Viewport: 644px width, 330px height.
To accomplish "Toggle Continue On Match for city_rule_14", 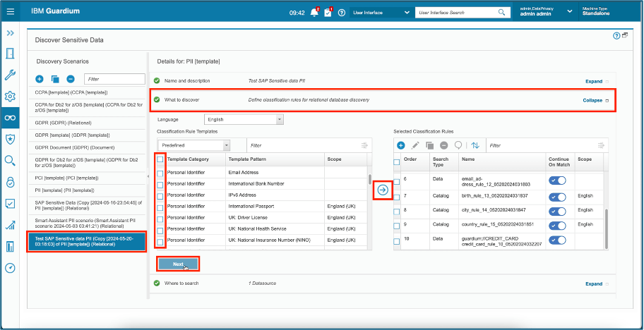I will tap(557, 211).
